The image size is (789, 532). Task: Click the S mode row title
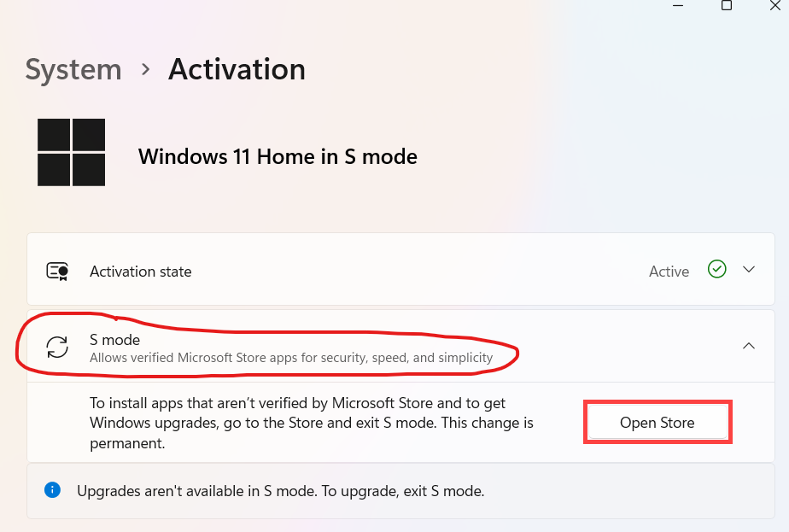115,340
